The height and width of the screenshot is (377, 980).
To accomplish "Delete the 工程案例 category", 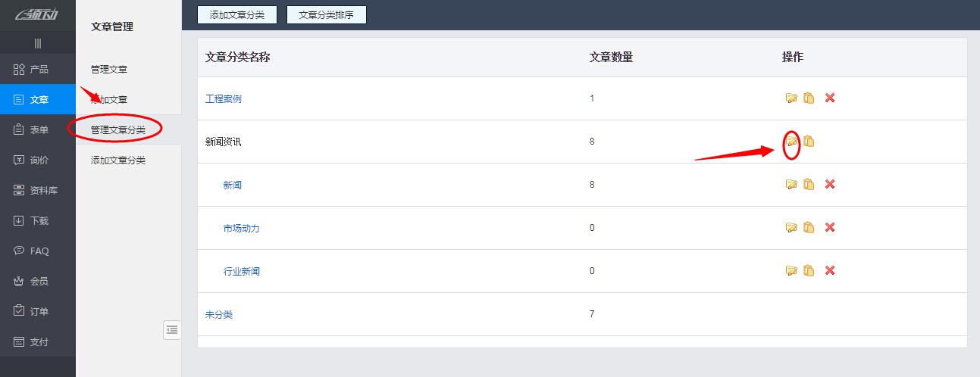I will coord(830,98).
